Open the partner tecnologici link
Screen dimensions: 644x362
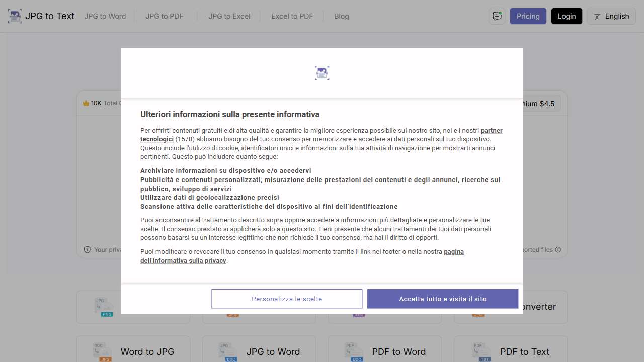click(x=491, y=130)
